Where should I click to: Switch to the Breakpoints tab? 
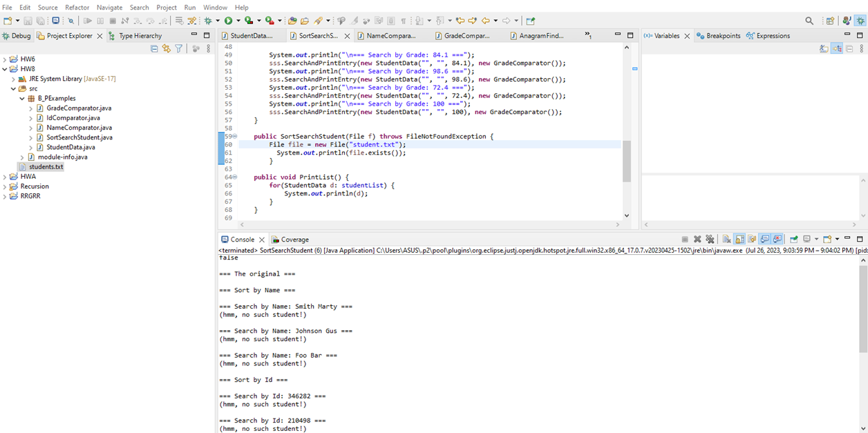tap(719, 36)
